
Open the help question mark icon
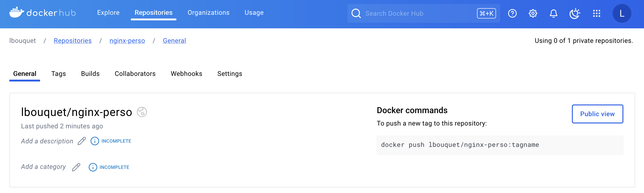coord(512,13)
